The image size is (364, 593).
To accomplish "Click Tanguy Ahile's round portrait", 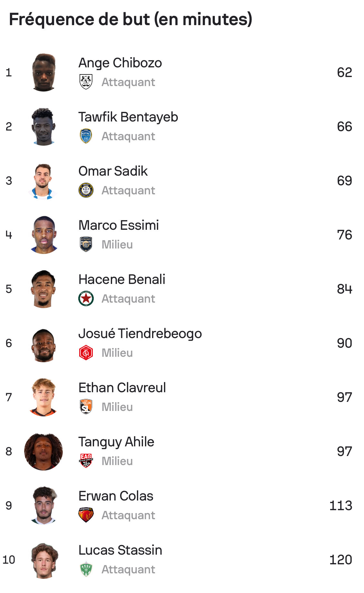I will point(44,452).
